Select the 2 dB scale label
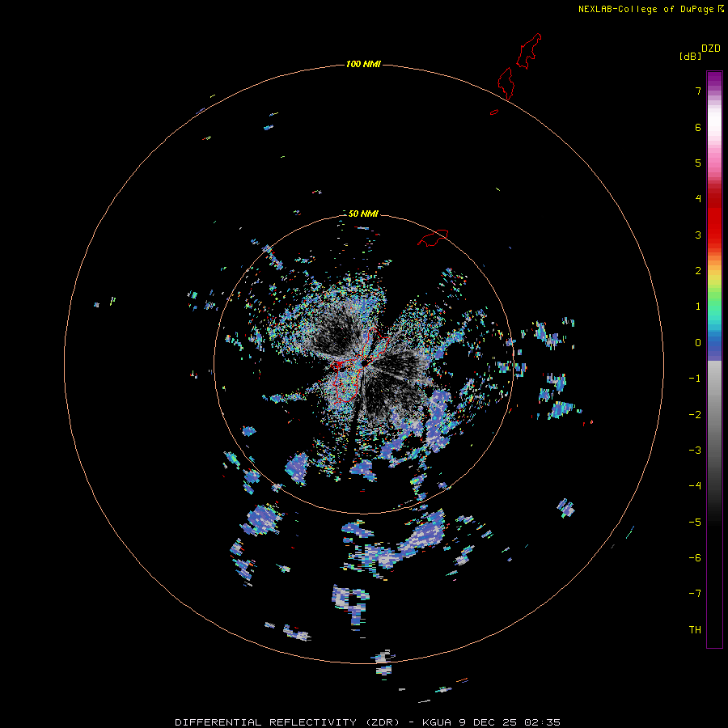728x728 pixels. pyautogui.click(x=698, y=271)
